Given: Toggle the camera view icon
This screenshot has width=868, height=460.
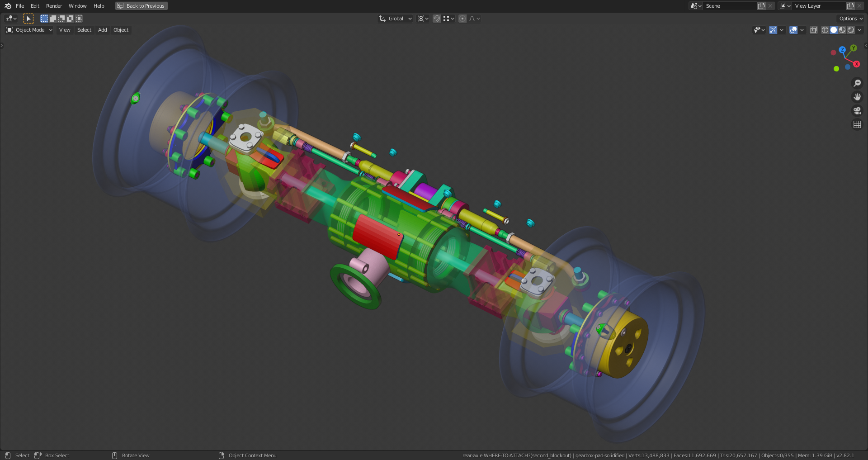Looking at the screenshot, I should pyautogui.click(x=857, y=111).
